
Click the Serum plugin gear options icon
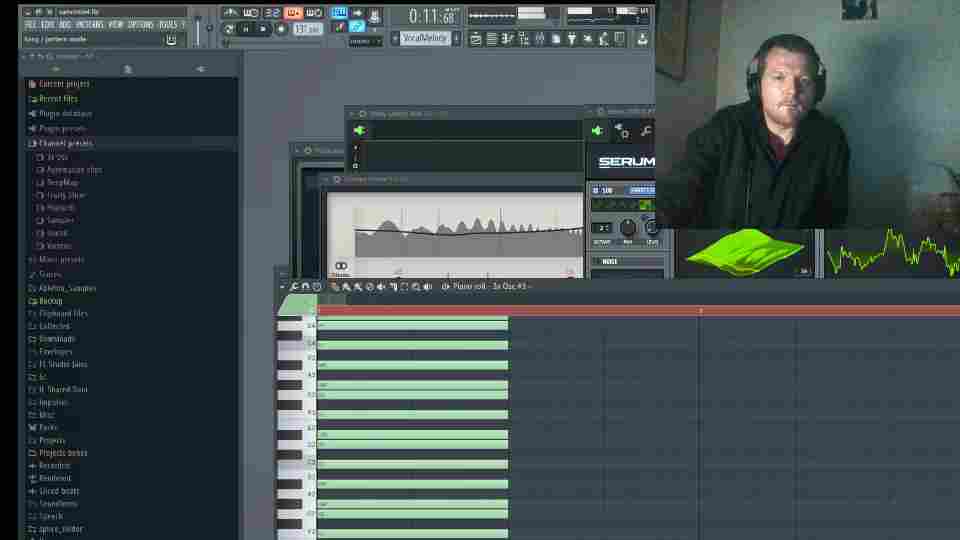(621, 131)
